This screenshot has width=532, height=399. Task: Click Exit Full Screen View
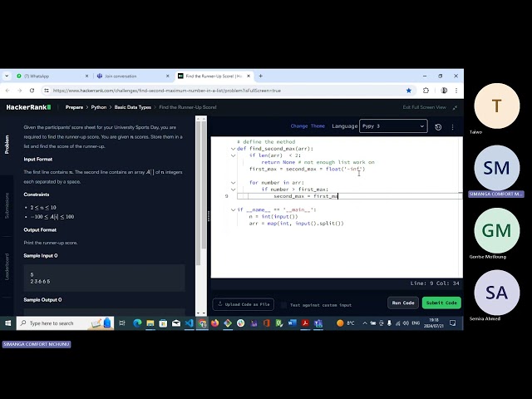coord(425,107)
